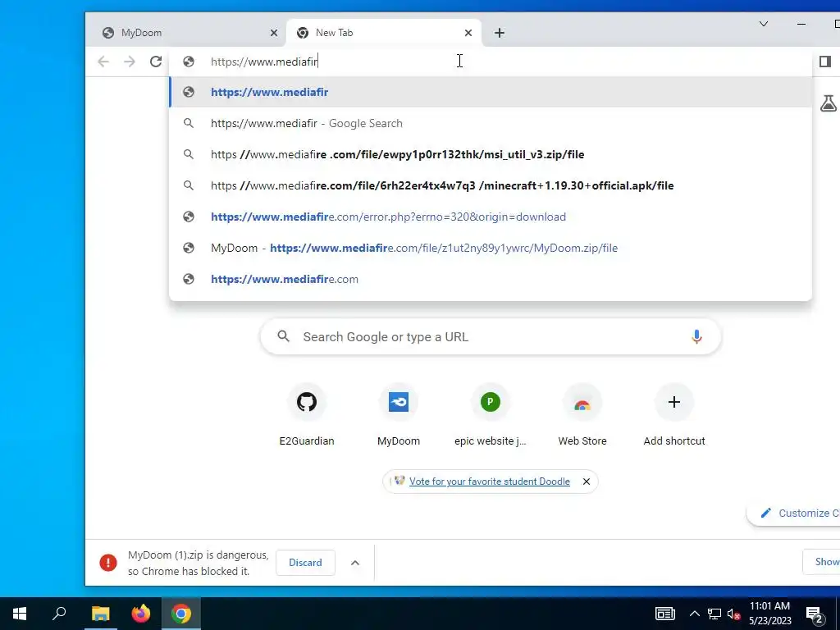This screenshot has height=630, width=840.
Task: Click the magnifier icon in the Google search box
Action: tap(283, 336)
